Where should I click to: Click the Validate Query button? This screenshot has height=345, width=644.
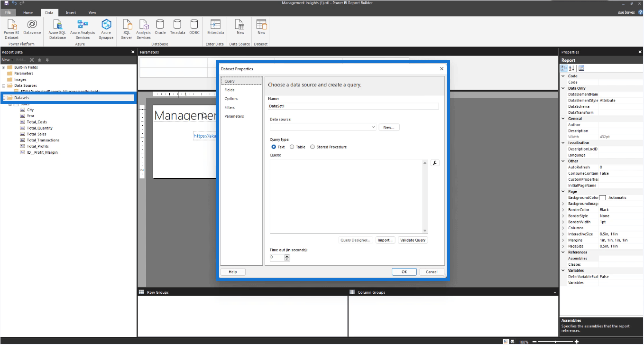tap(413, 240)
